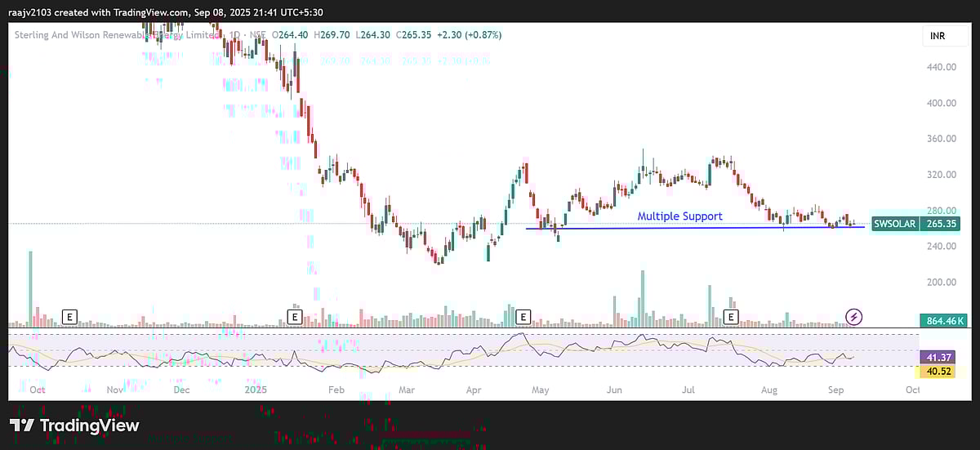Select the earnings E marker just before May
980x450 pixels.
tap(523, 316)
